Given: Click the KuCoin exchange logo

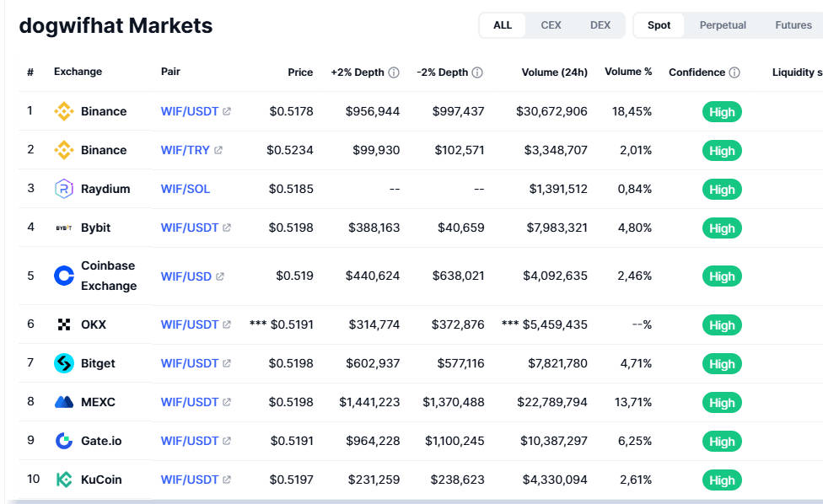Looking at the screenshot, I should [64, 480].
